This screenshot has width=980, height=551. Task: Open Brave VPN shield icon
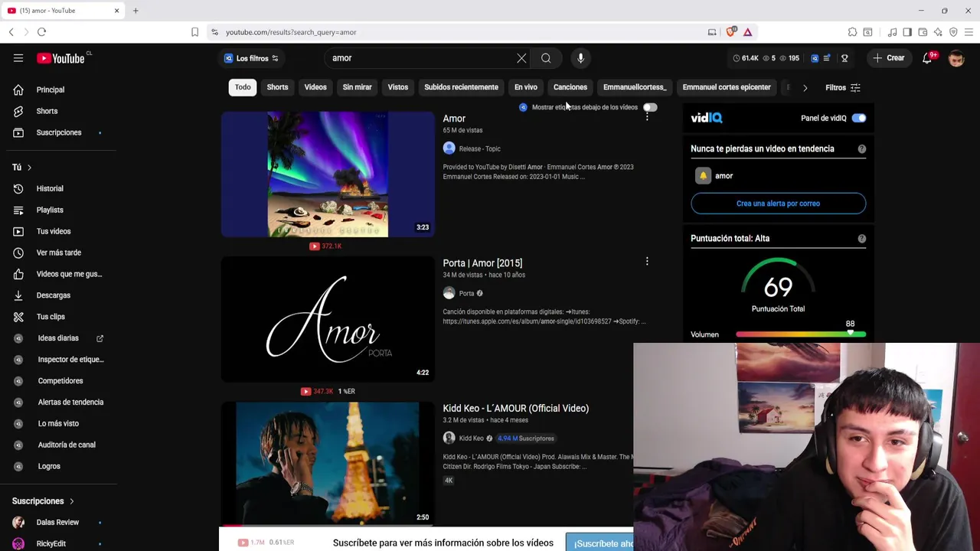(953, 32)
